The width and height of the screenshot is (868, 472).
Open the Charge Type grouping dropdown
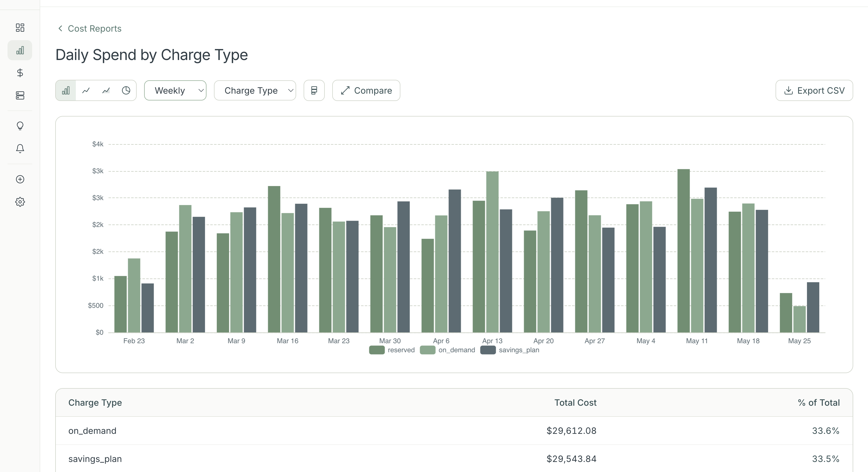255,90
